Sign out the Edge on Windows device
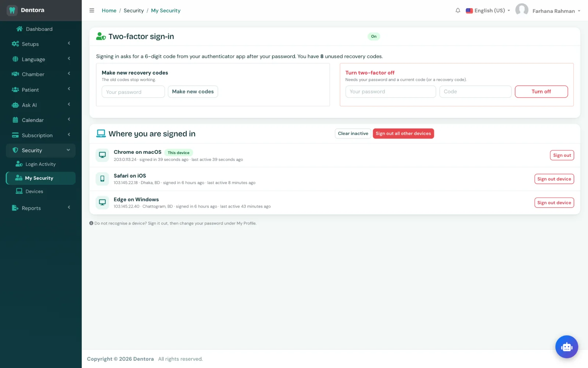 [x=554, y=202]
